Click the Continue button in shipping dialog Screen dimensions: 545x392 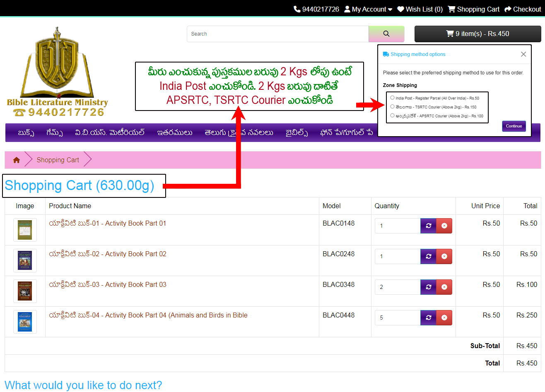(x=514, y=126)
